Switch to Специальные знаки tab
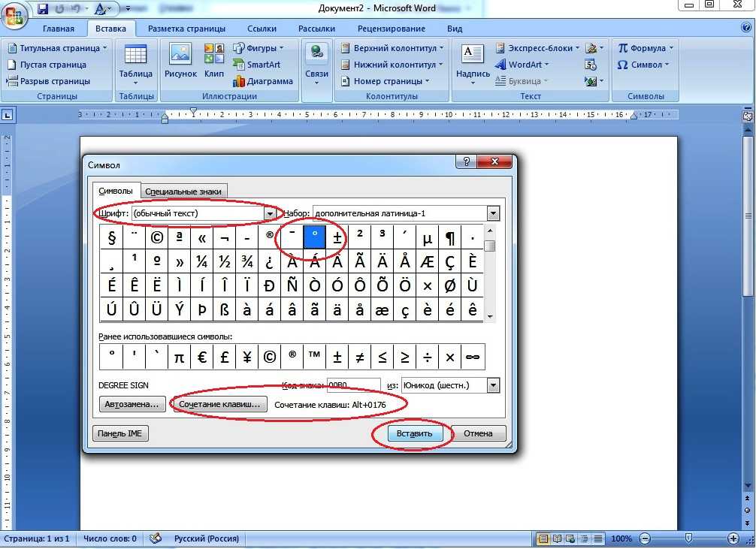 (x=183, y=192)
